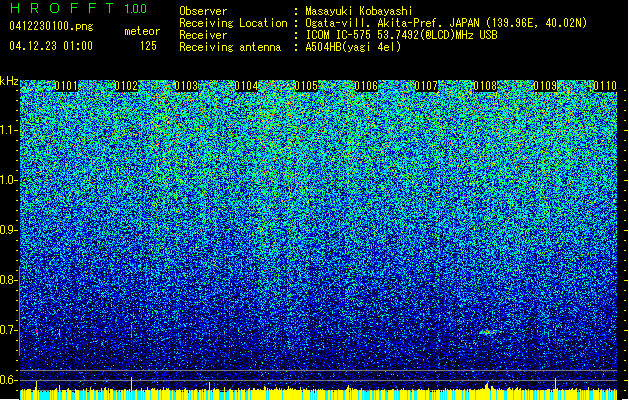The width and height of the screenshot is (629, 400).
Task: Click the 0.8 frequency axis tick label
Action: point(9,280)
